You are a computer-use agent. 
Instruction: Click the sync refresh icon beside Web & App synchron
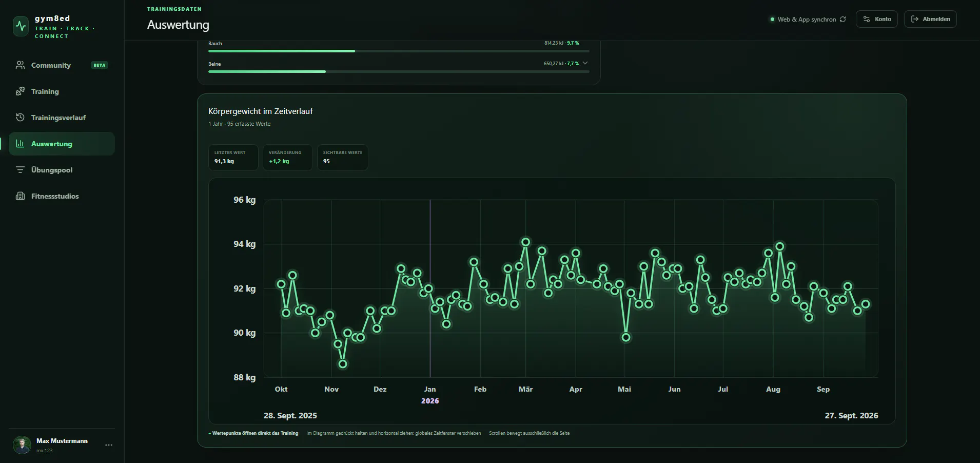click(x=842, y=20)
